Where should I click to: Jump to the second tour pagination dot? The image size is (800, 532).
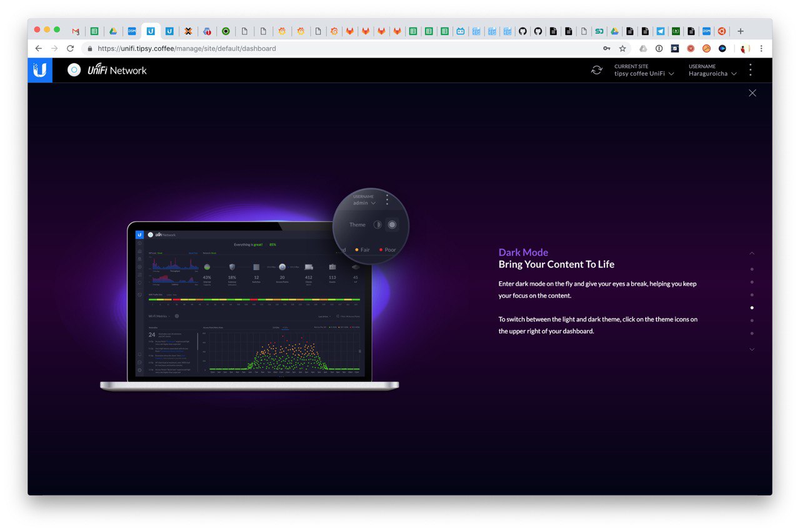click(x=752, y=282)
